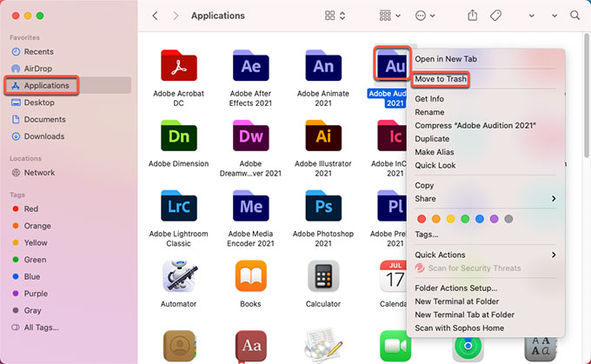
Task: Select Get Info in context menu
Action: [429, 99]
